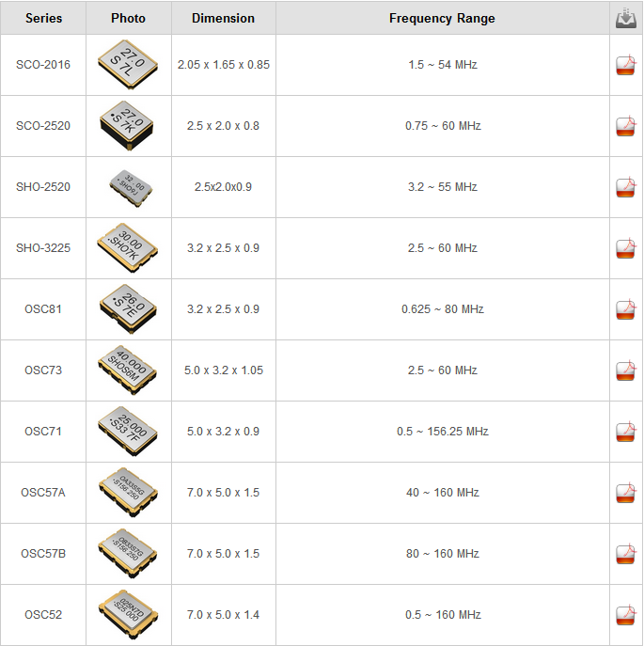Select the OSC71 series name
Image resolution: width=644 pixels, height=646 pixels.
(43, 432)
